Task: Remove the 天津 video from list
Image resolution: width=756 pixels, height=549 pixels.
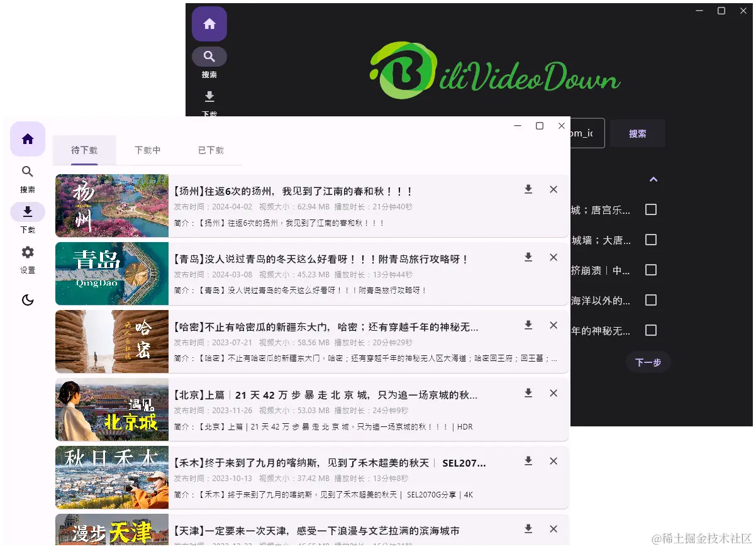Action: (x=553, y=529)
